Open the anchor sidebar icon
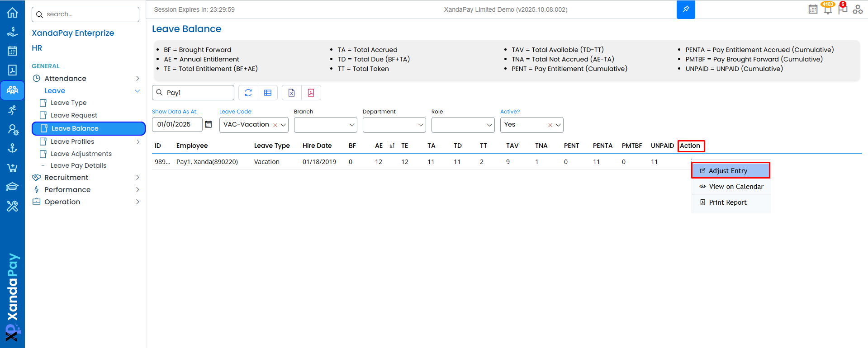Viewport: 868px width, 348px height. pos(12,148)
